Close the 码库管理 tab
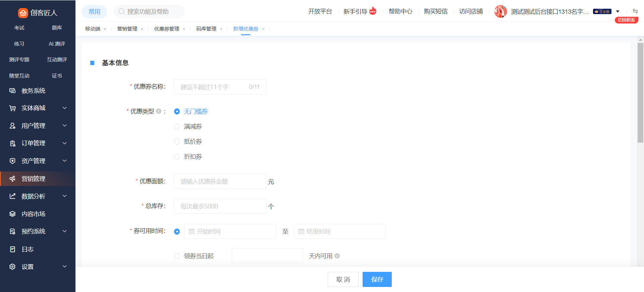Image resolution: width=644 pixels, height=292 pixels. [x=221, y=29]
